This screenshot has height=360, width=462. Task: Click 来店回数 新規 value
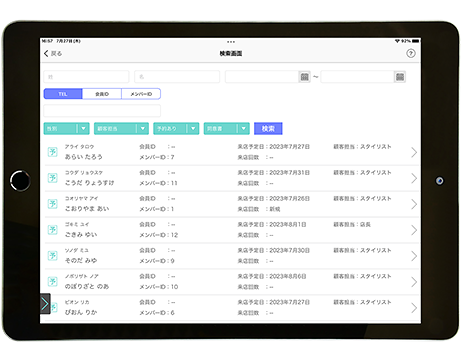coord(275,209)
